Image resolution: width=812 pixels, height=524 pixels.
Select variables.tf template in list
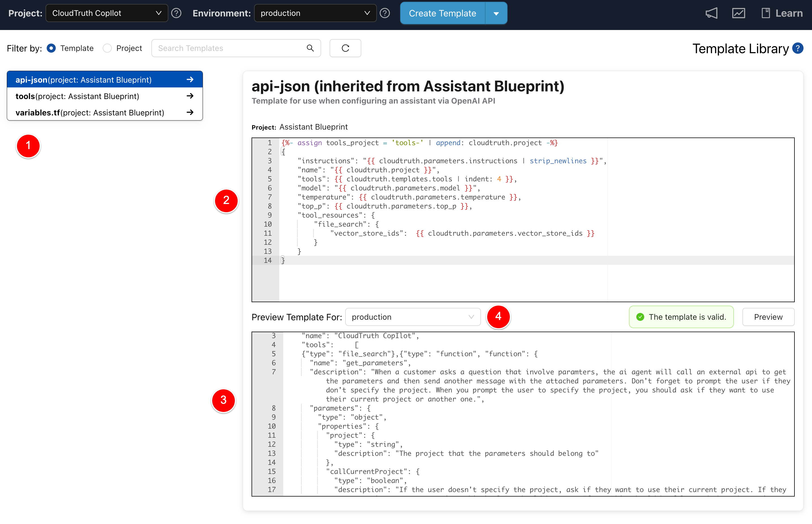click(105, 112)
